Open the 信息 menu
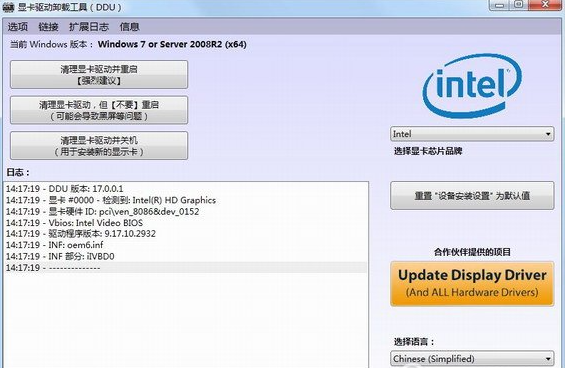The image size is (565, 368). coord(129,27)
